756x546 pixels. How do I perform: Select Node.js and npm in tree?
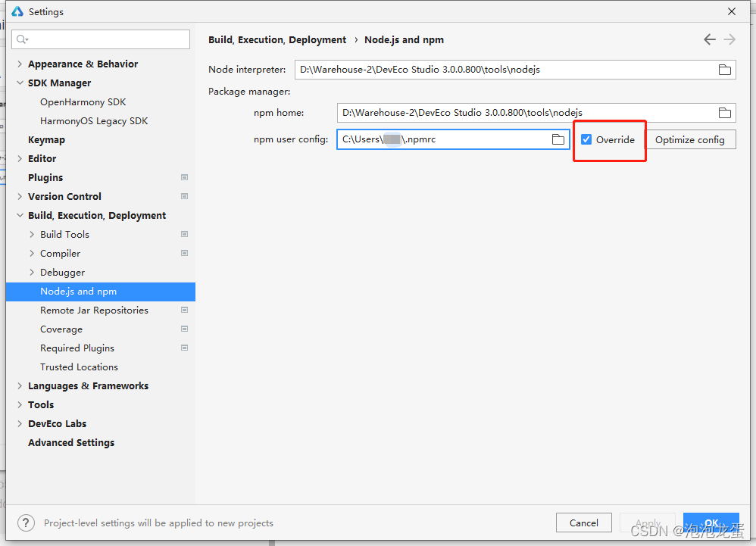pyautogui.click(x=101, y=292)
